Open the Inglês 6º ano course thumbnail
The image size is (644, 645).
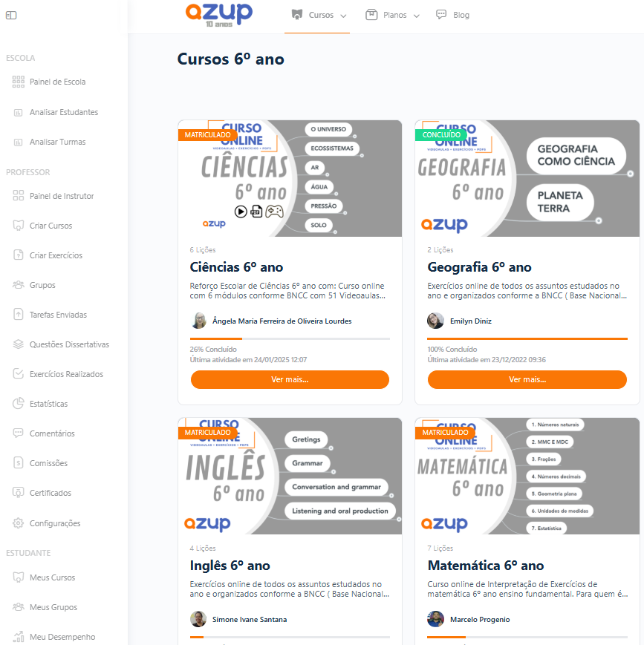pyautogui.click(x=290, y=476)
